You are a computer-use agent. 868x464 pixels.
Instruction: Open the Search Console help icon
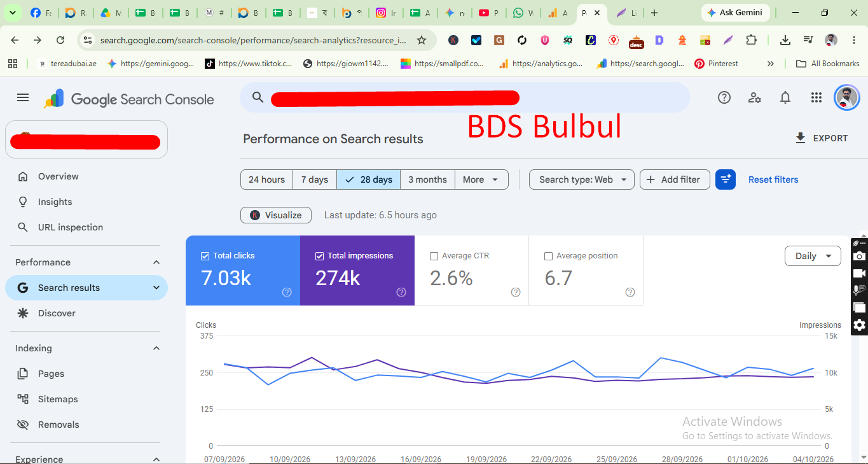[x=724, y=97]
